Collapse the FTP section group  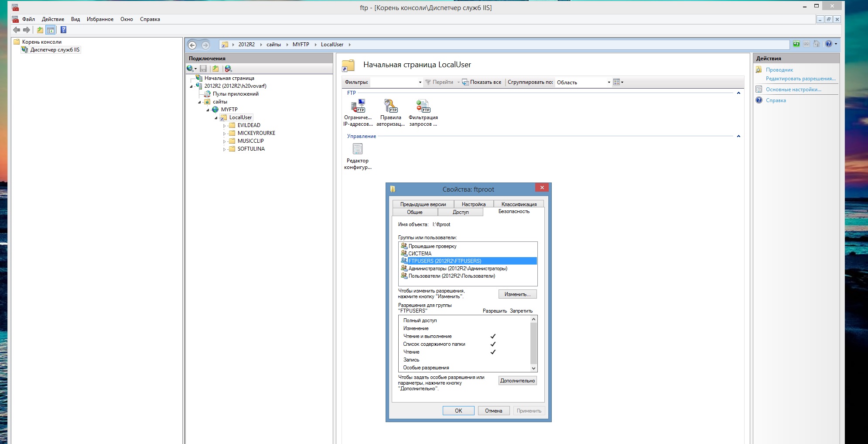[738, 93]
